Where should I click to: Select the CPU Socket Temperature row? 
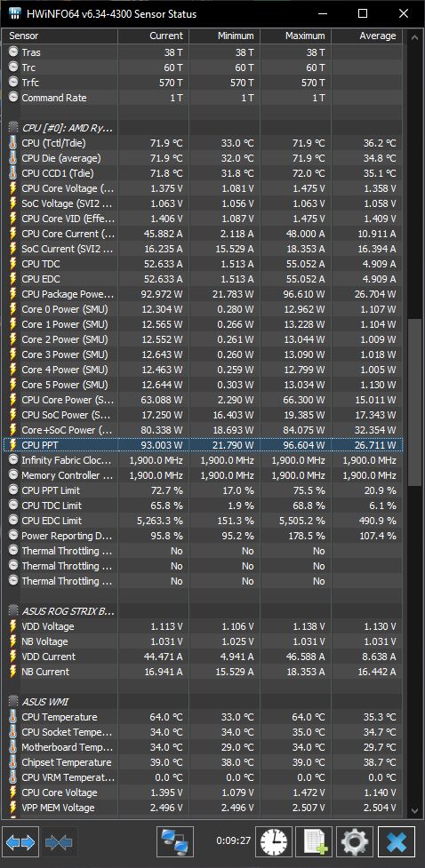(203, 732)
